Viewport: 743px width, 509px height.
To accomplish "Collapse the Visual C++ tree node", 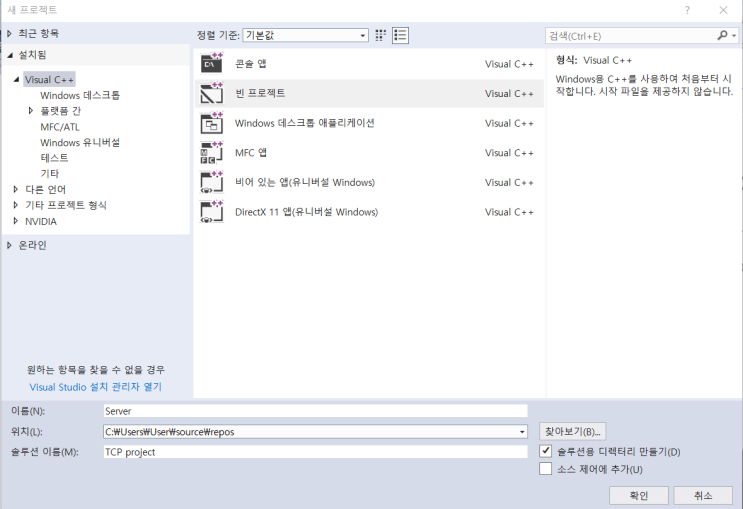I will 17,79.
